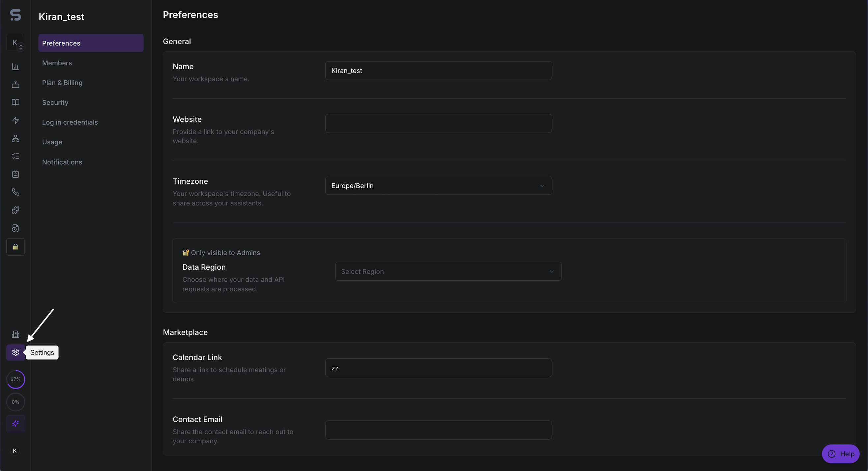The image size is (868, 471).
Task: Click the Marketplace section heading
Action: tap(185, 332)
